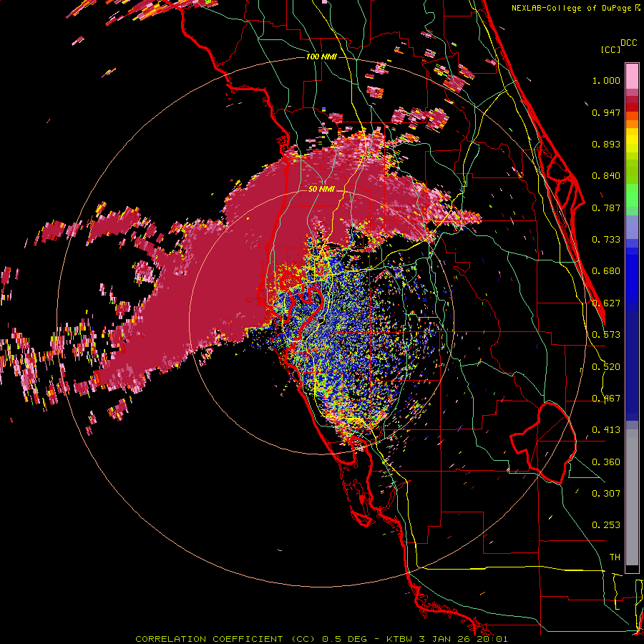Screen dimensions: 644x644
Task: Click the Correlation Coefficient caption at bottom
Action: click(x=321, y=639)
